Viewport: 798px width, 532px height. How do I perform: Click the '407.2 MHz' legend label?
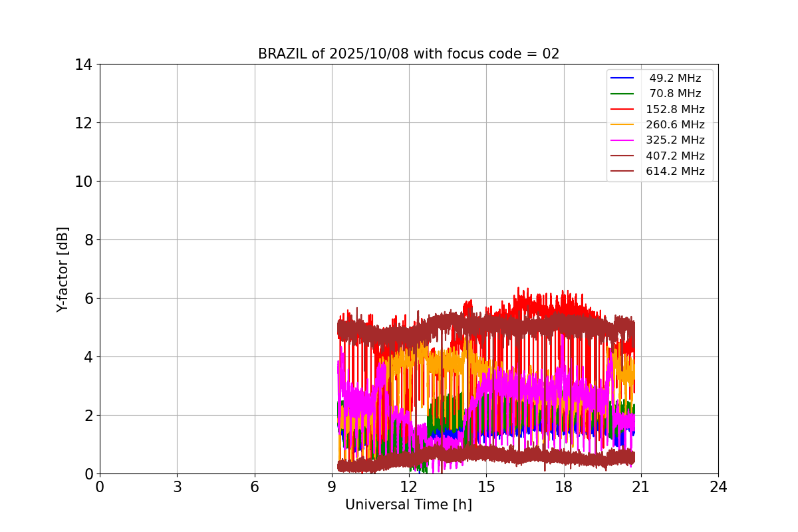tap(675, 156)
